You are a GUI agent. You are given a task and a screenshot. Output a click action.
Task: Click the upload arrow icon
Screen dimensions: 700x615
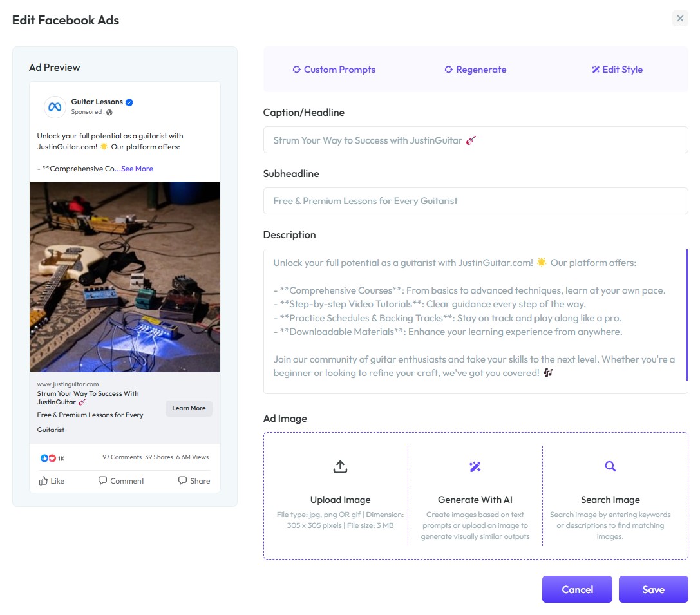340,467
